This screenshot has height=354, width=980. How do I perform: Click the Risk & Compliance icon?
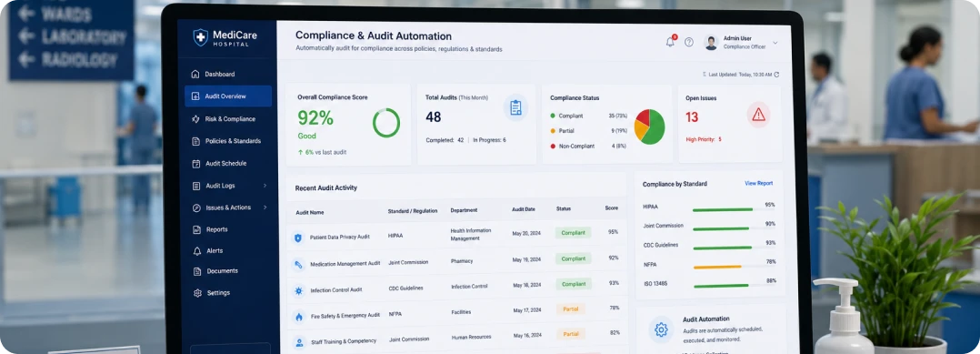pos(195,119)
